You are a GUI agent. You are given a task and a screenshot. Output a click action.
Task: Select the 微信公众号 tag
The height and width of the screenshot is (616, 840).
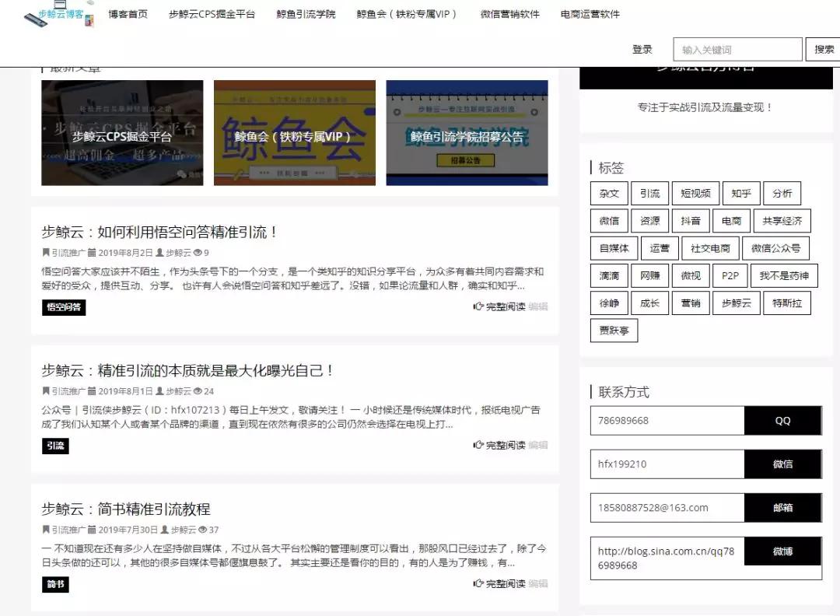775,248
